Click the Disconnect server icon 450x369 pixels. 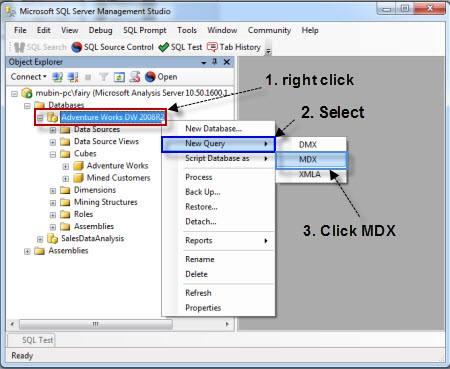[73, 77]
